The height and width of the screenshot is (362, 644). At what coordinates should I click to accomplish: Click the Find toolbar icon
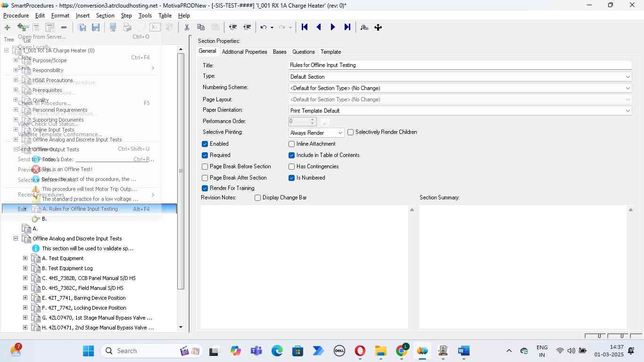coord(364,27)
